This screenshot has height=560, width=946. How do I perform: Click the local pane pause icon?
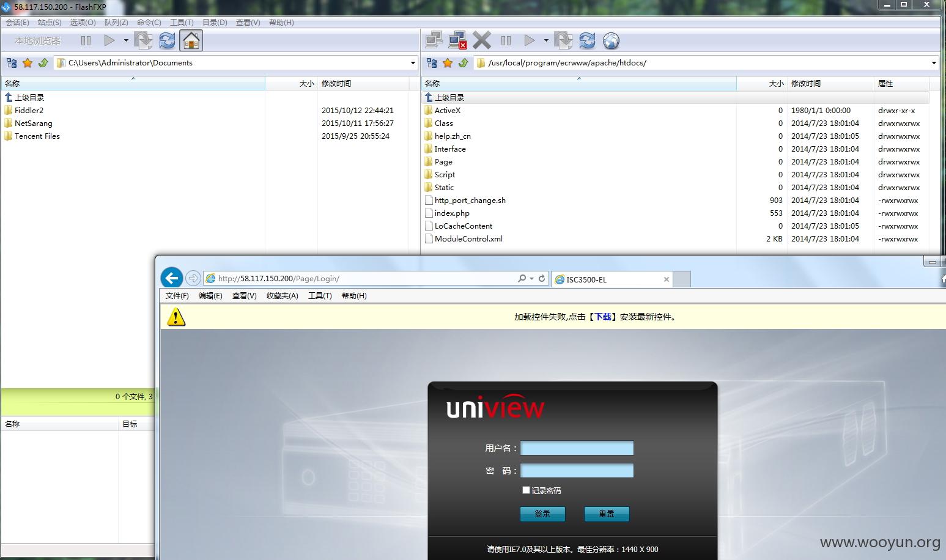coord(86,40)
